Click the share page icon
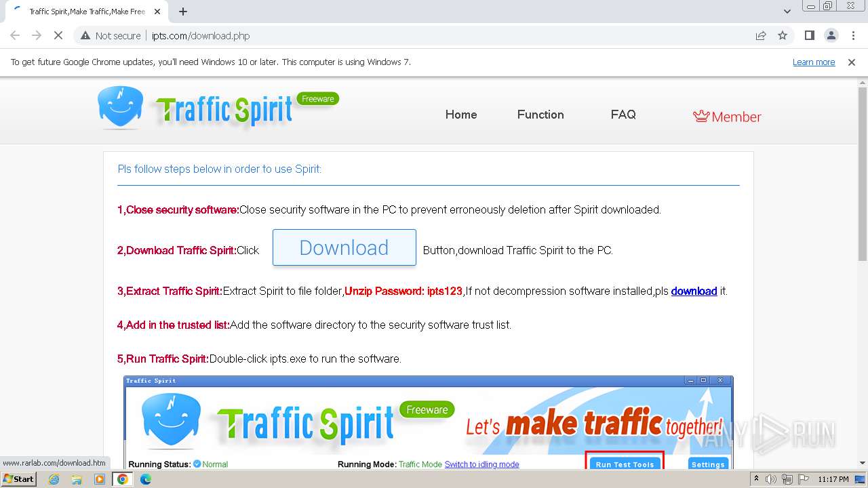868x488 pixels. click(761, 36)
